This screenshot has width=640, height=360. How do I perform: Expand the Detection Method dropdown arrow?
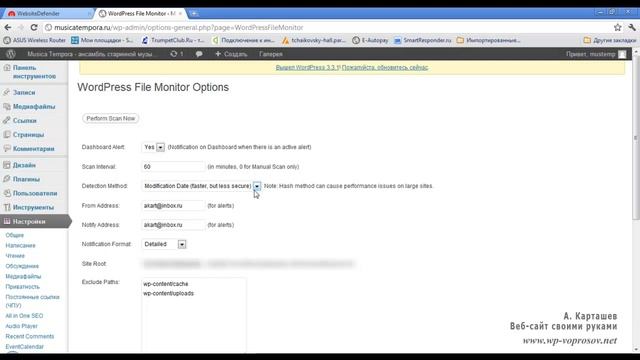point(257,186)
